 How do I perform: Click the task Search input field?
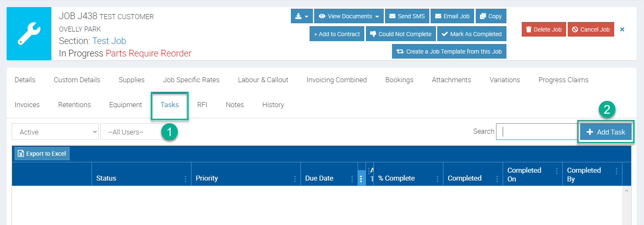pos(537,132)
